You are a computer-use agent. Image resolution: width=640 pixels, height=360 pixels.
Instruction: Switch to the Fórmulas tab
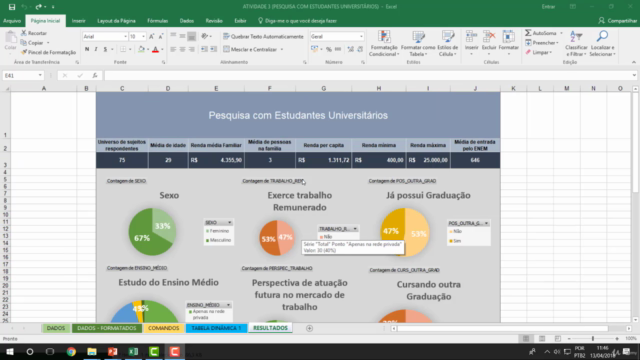pos(158,21)
